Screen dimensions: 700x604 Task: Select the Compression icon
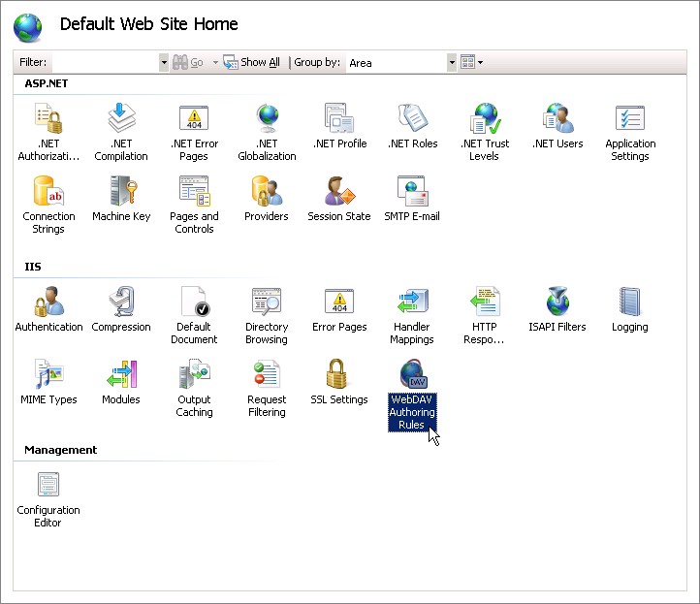click(x=121, y=309)
